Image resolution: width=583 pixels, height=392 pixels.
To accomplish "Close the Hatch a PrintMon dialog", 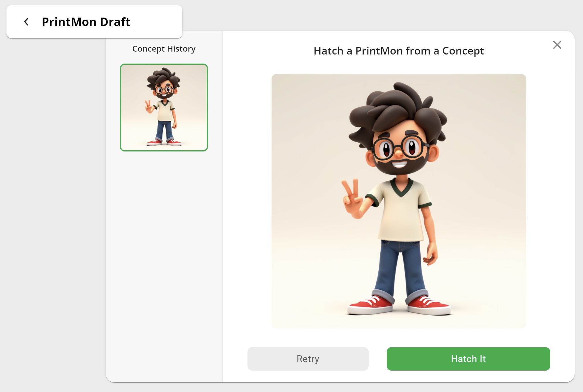I will 557,45.
